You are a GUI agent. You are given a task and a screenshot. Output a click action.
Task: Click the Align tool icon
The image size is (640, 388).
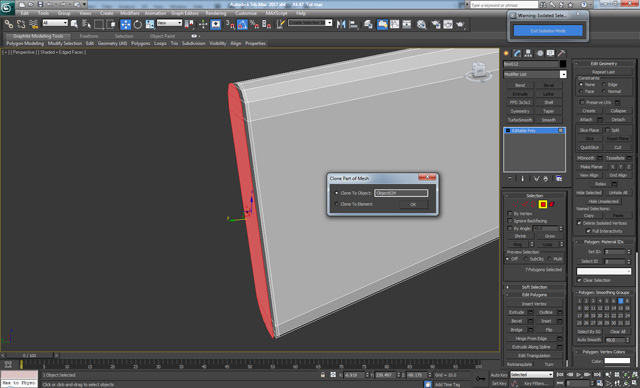pos(353,24)
